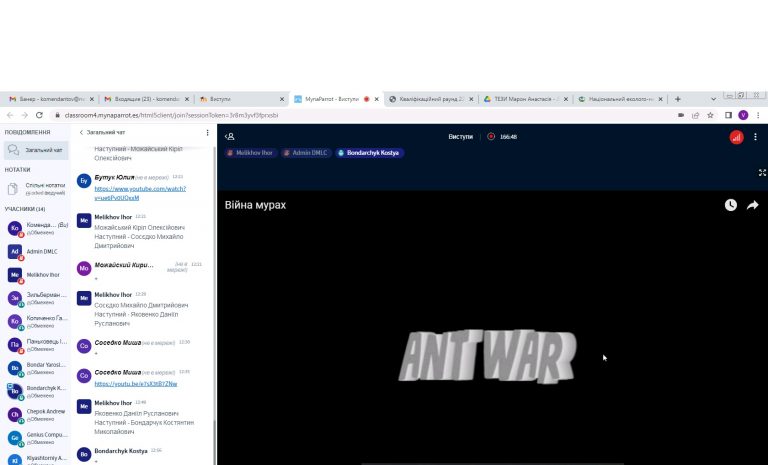The width and height of the screenshot is (768, 465).
Task: Click the fullscreen icon above the video
Action: coord(761,173)
